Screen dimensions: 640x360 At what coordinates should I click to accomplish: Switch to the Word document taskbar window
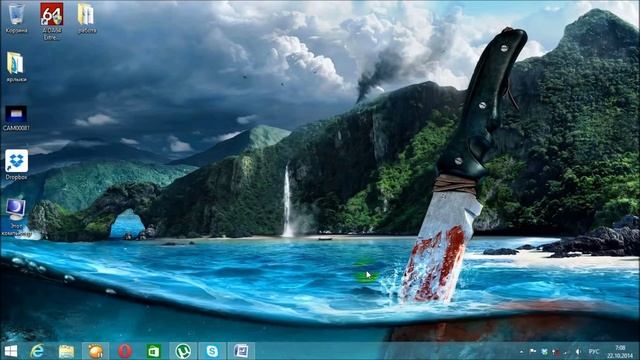pos(241,351)
